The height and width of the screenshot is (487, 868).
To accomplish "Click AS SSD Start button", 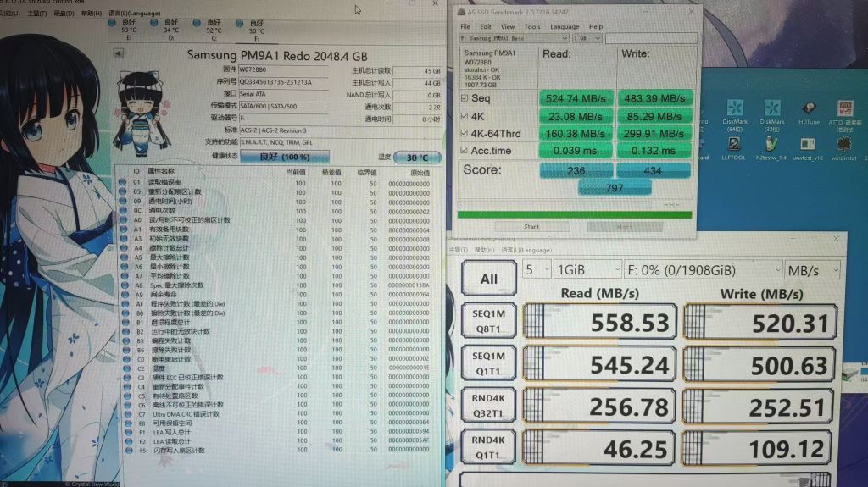I will pyautogui.click(x=531, y=227).
